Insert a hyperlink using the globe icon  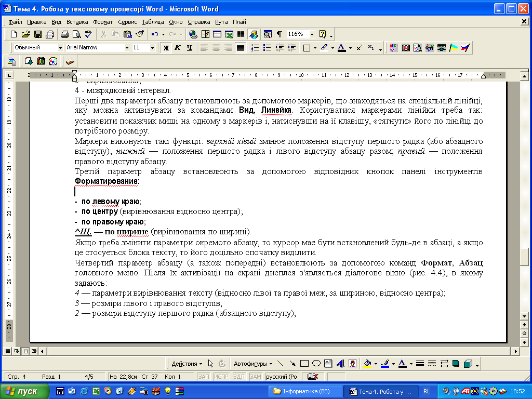click(193, 34)
